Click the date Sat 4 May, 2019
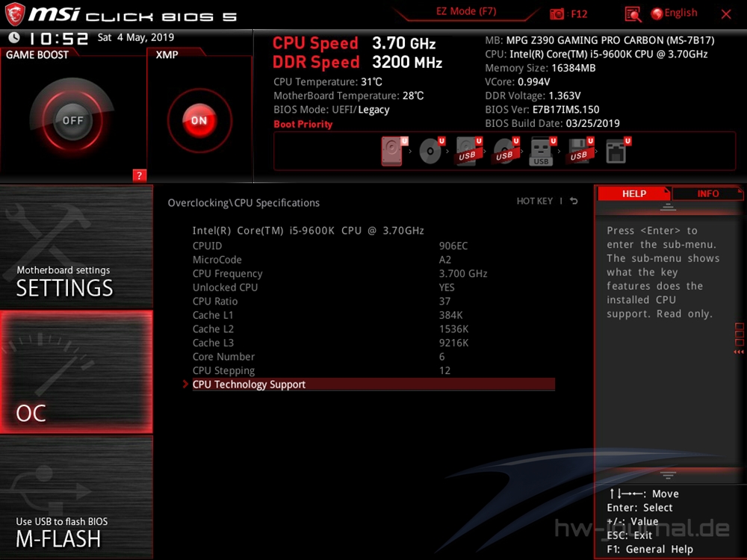Image resolution: width=747 pixels, height=560 pixels. (136, 37)
